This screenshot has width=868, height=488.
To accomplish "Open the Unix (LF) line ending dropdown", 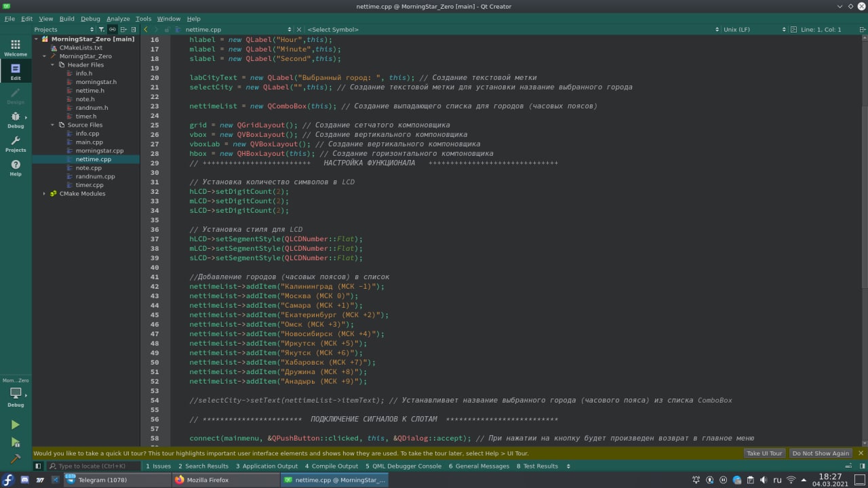I will tap(747, 30).
